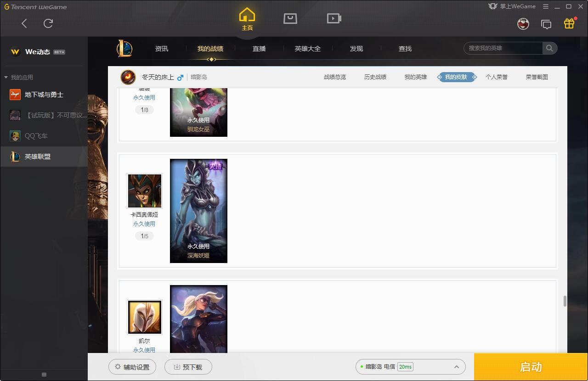Click the 凯尔 champion portrait
Viewport: 588px width, 381px height.
(x=145, y=317)
